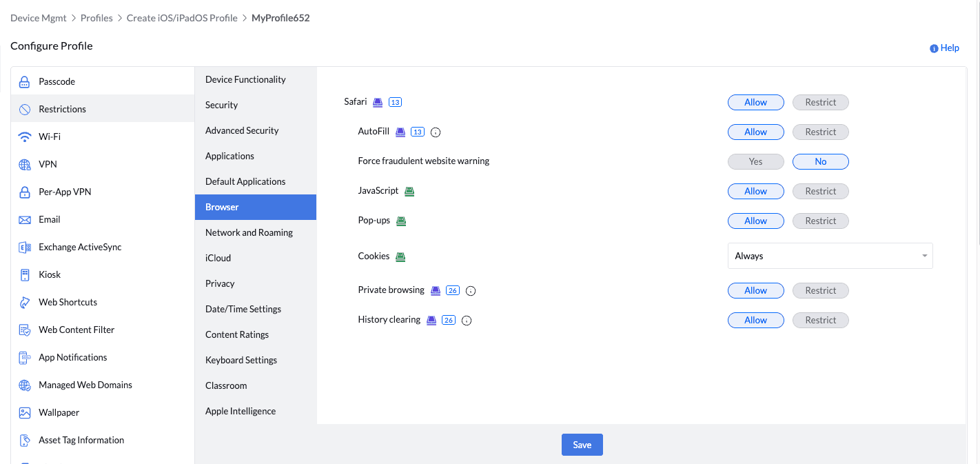Set JavaScript to Restrict
980x464 pixels.
coord(821,191)
